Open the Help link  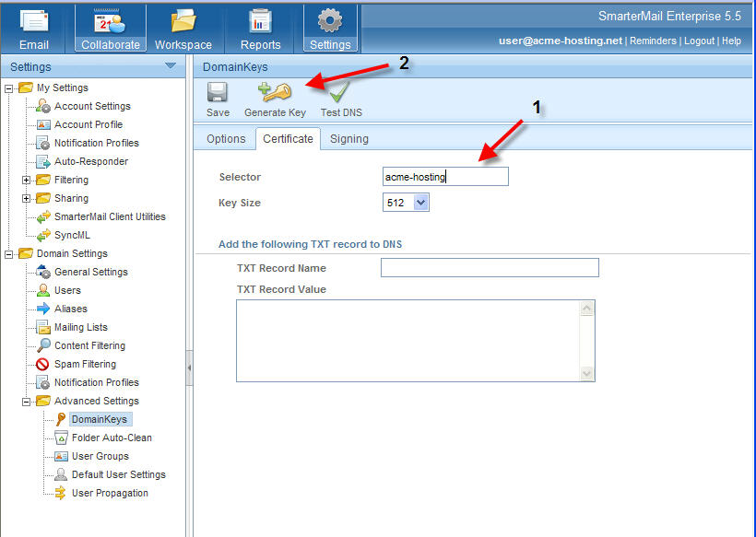[x=731, y=41]
